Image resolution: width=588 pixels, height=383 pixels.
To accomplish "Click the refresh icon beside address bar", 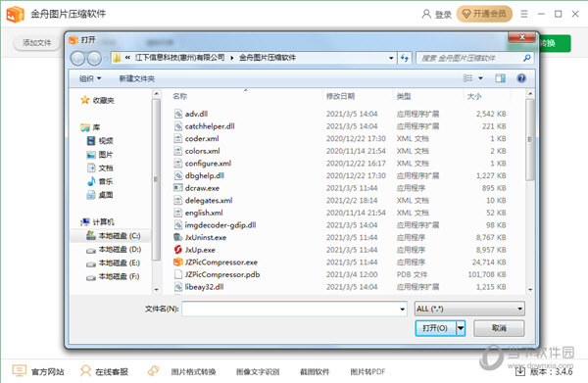I will [x=404, y=58].
